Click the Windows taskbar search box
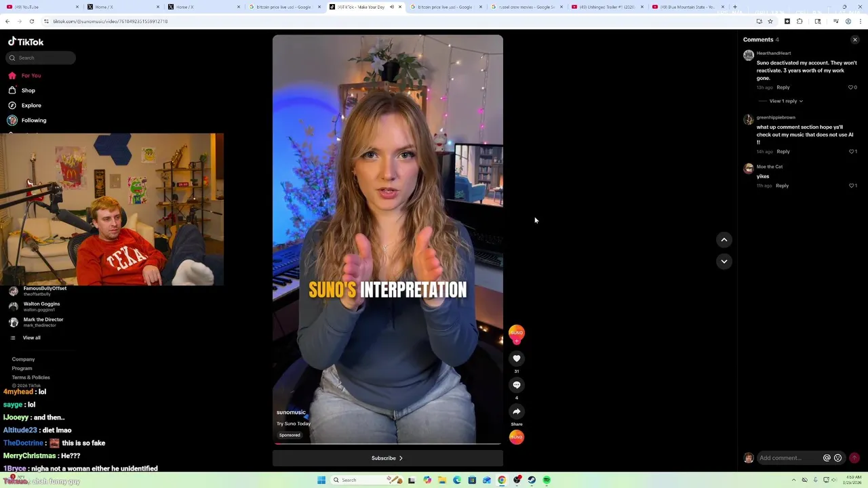This screenshot has height=488, width=868. click(367, 480)
